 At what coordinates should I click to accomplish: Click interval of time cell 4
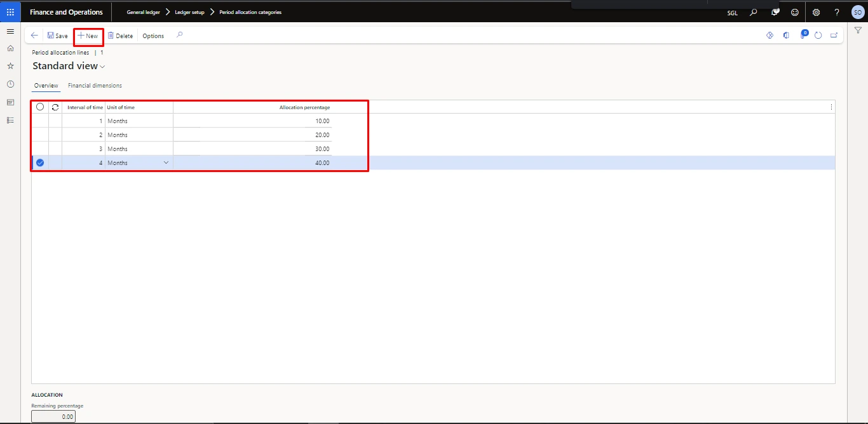click(x=83, y=163)
